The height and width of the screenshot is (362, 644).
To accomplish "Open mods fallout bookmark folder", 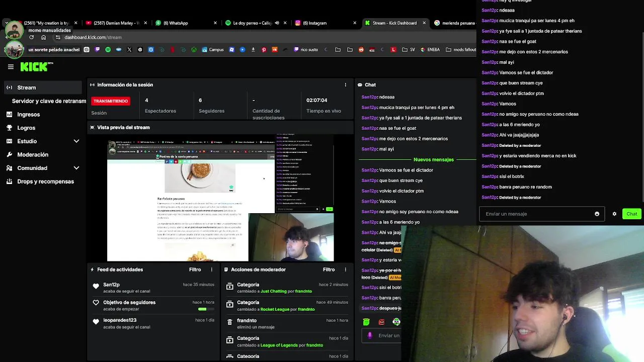I will click(x=461, y=50).
